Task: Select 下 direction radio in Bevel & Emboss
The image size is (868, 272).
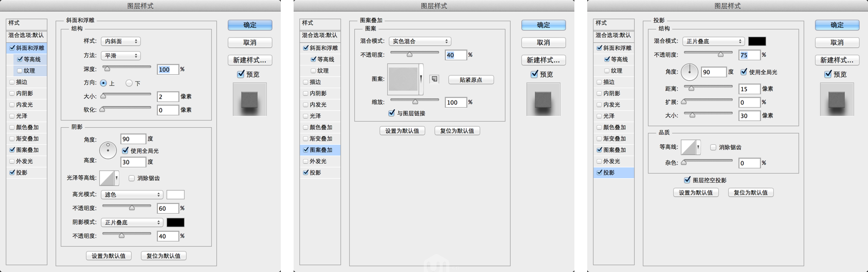Action: [129, 83]
